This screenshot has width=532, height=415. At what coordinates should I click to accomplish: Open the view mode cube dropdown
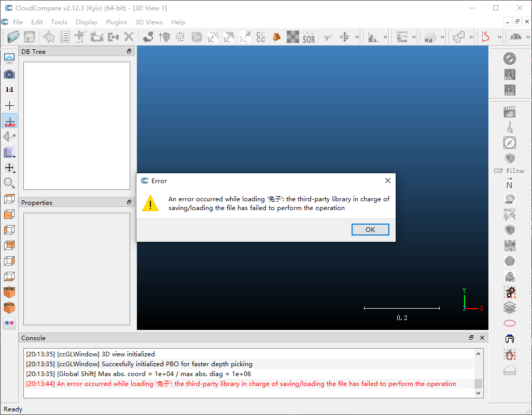click(9, 153)
